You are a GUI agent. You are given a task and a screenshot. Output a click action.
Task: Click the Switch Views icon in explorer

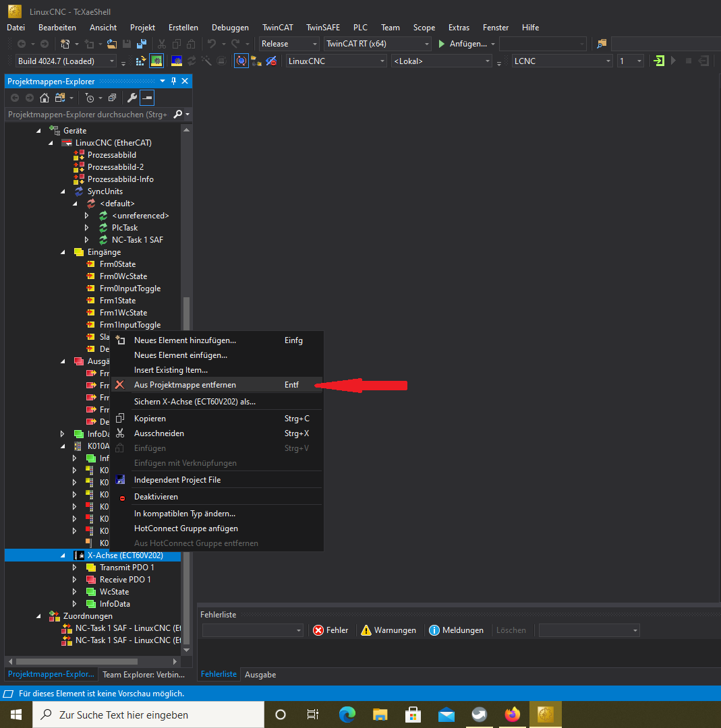pyautogui.click(x=60, y=98)
